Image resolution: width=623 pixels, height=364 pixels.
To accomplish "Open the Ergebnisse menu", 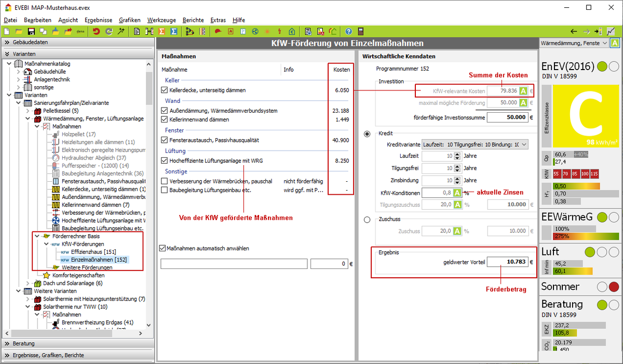I will point(98,20).
